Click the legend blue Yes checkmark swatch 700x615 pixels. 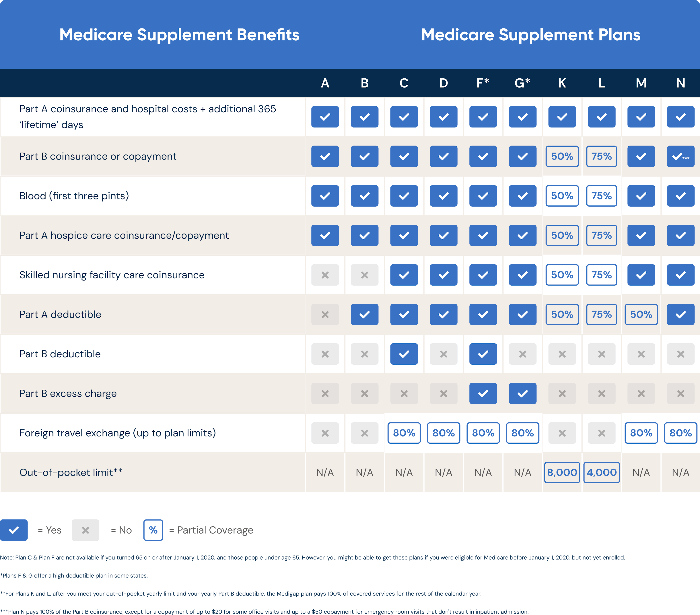click(x=14, y=530)
